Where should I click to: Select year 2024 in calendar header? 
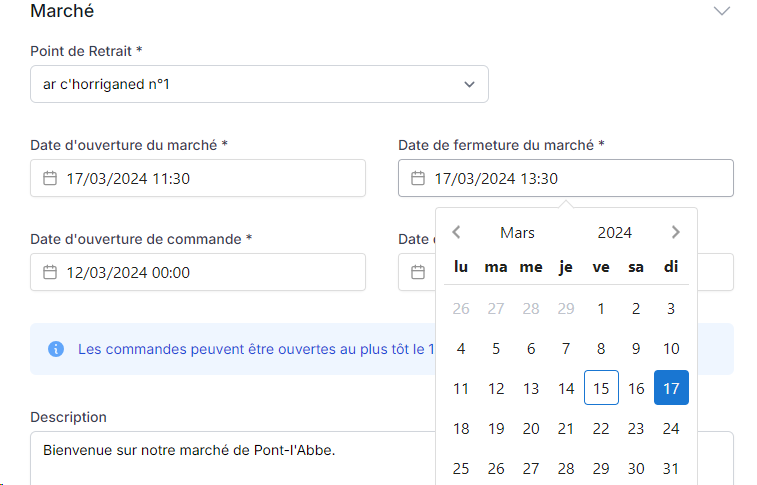615,233
